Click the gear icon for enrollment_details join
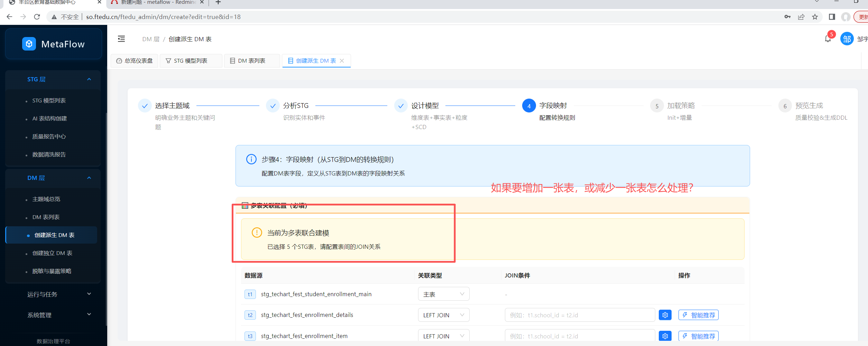 [x=665, y=315]
